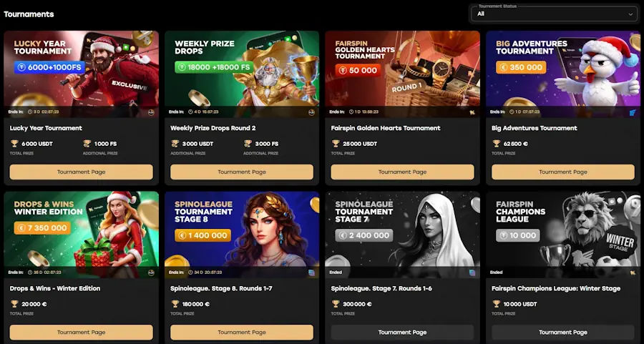Open Tournament Page for Lucky Year Tournament
This screenshot has width=644, height=344.
[82, 172]
